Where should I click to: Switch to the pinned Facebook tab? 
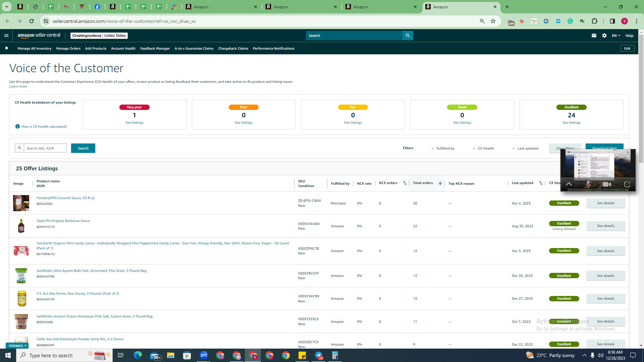(97, 7)
